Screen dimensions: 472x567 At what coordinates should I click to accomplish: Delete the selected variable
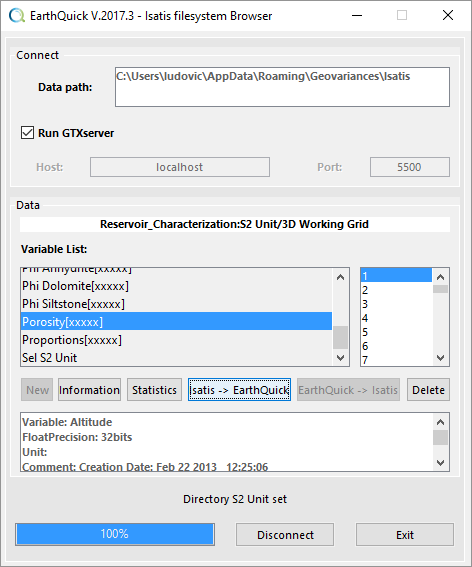point(429,390)
